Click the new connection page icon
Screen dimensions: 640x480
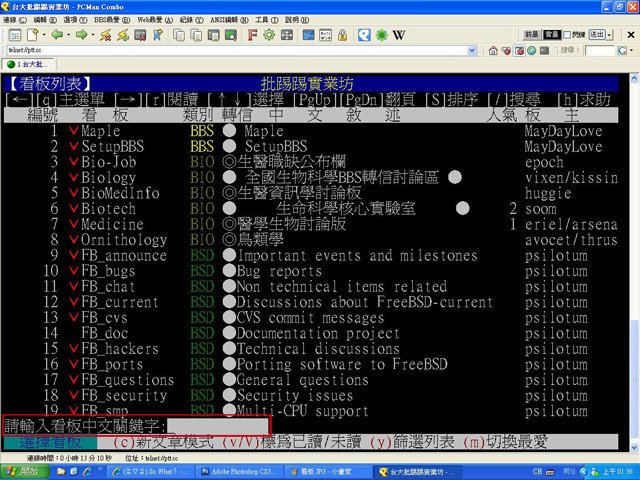(33, 35)
